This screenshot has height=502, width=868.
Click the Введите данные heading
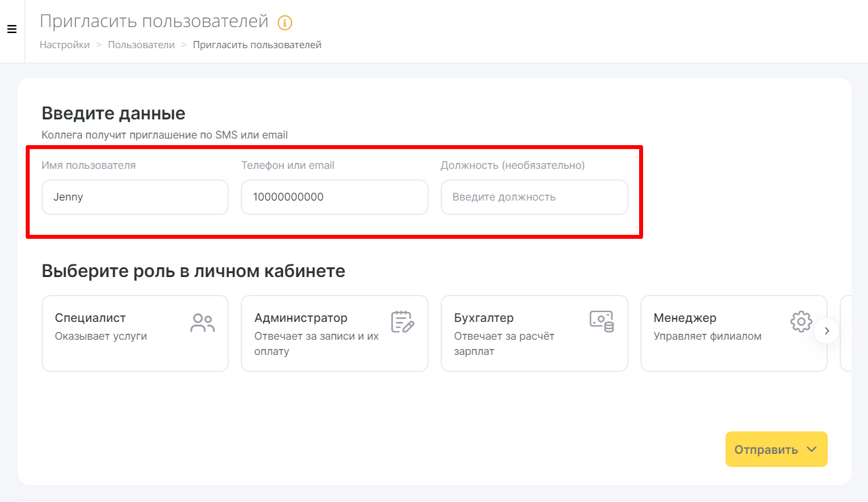click(x=113, y=113)
